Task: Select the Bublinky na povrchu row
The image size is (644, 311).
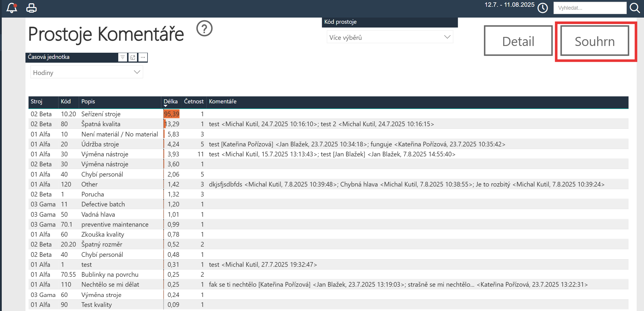Action: (x=328, y=274)
